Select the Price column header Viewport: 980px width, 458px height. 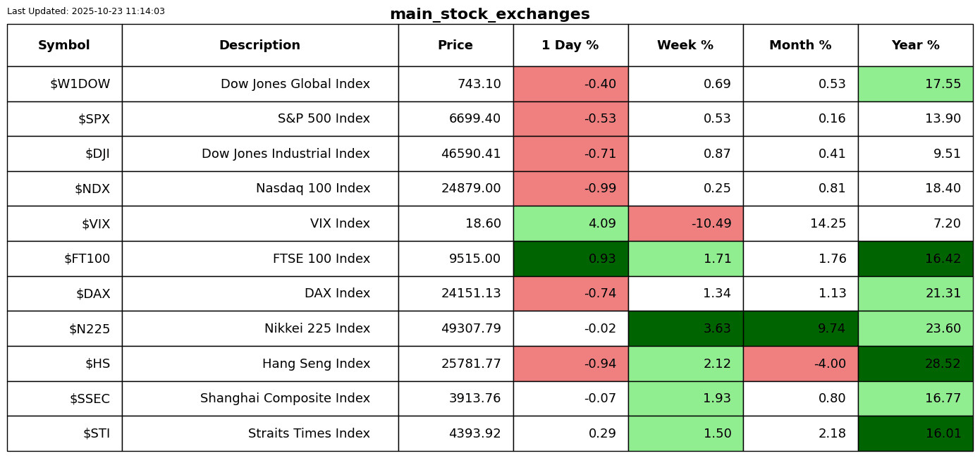(x=455, y=46)
